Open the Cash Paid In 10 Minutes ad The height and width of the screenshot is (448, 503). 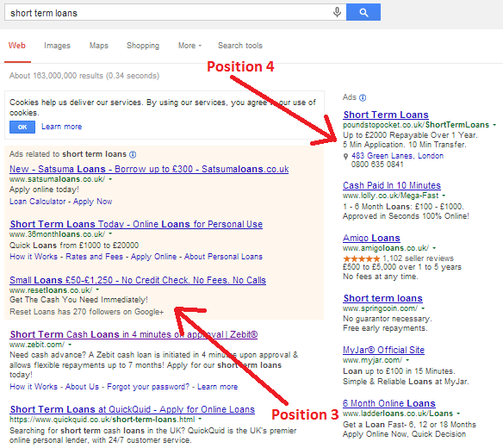pos(392,185)
